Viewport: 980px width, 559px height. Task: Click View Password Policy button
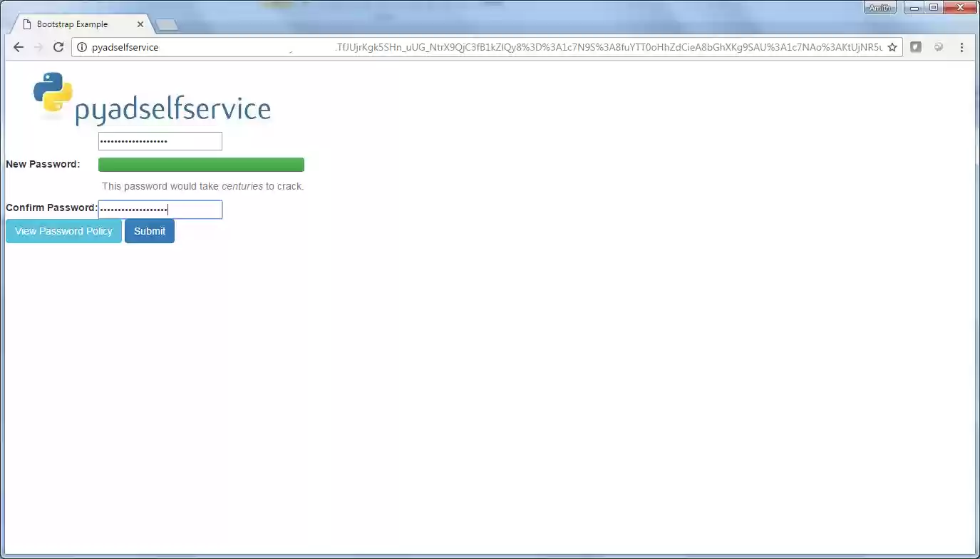63,231
